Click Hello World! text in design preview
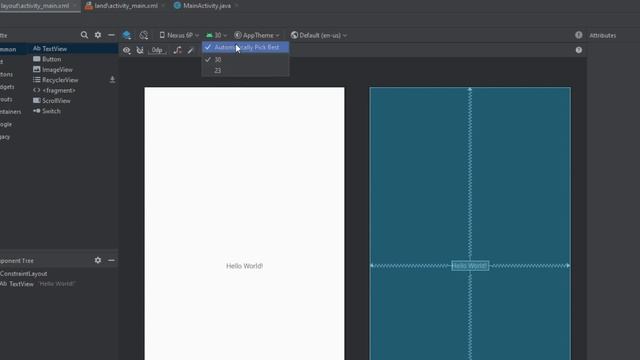Image resolution: width=640 pixels, height=360 pixels. [244, 266]
